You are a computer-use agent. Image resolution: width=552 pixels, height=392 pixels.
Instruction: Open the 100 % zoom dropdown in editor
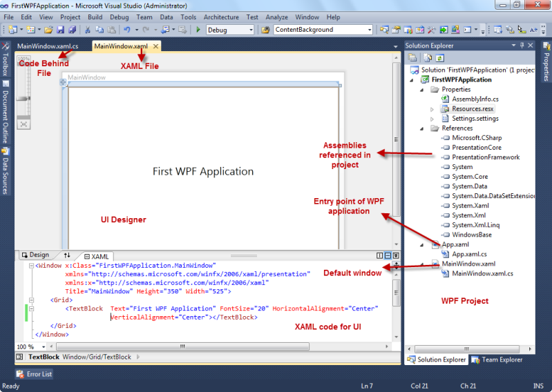[x=44, y=347]
